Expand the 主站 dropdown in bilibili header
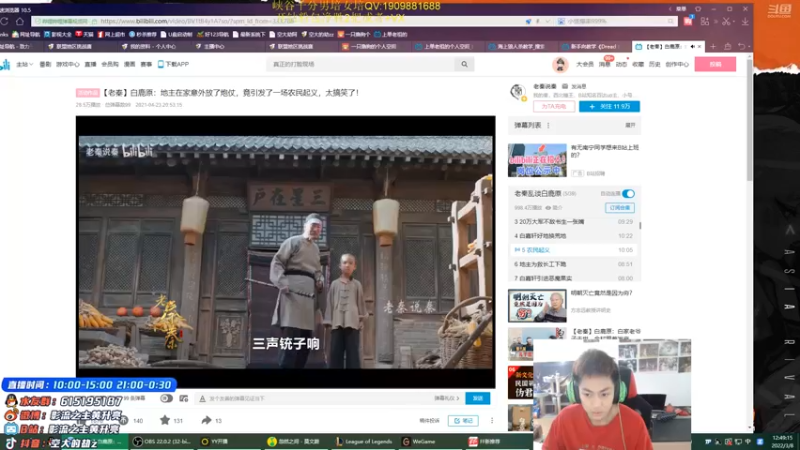Image resolution: width=800 pixels, height=450 pixels. (24, 64)
